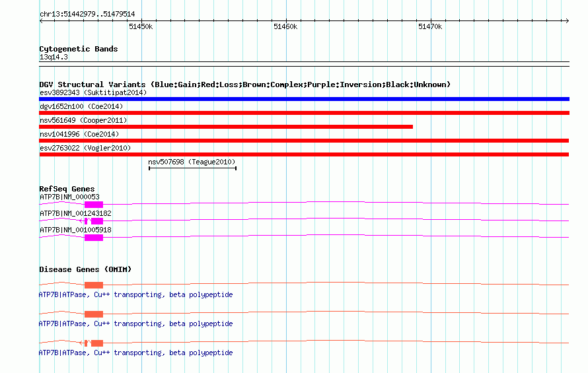This screenshot has height=373, width=588.
Task: Click the second OMIM ATP7B orange exon
Action: point(94,314)
